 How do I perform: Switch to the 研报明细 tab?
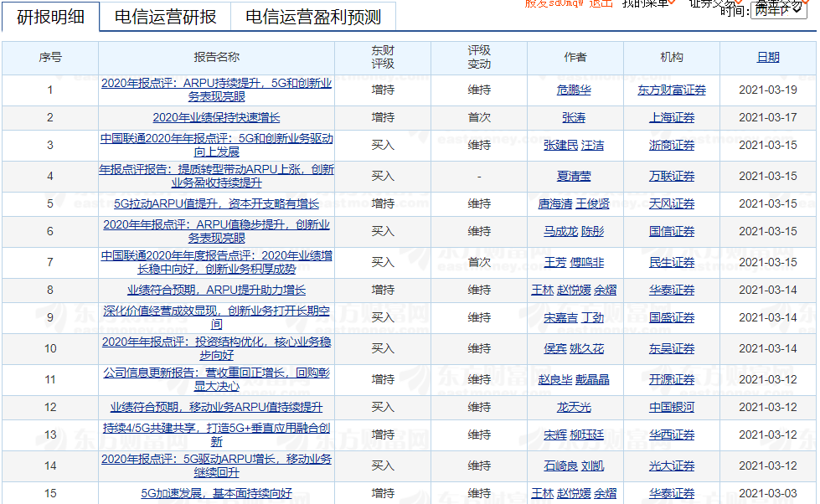tap(51, 17)
